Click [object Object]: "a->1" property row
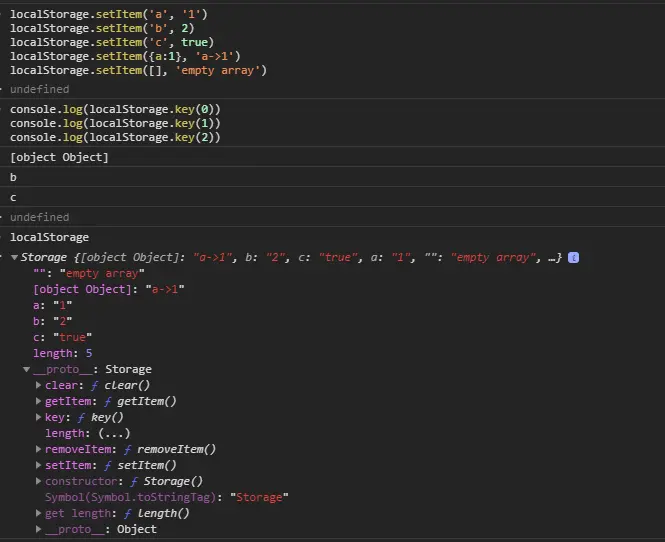Image resolution: width=665 pixels, height=542 pixels. tap(109, 289)
